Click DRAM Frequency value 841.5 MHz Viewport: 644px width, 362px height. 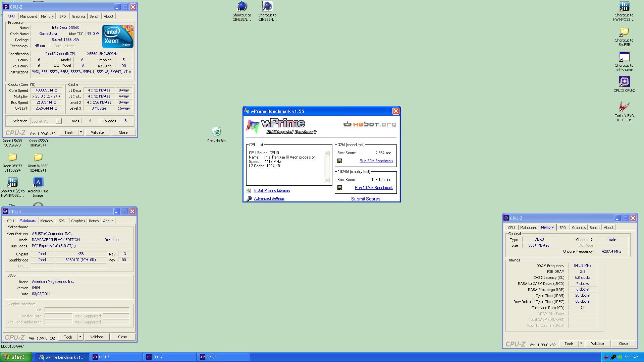click(583, 265)
